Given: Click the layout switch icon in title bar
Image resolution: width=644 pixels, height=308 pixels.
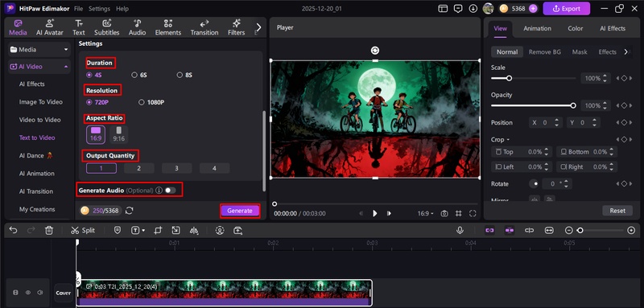Looking at the screenshot, I should tap(443, 9).
